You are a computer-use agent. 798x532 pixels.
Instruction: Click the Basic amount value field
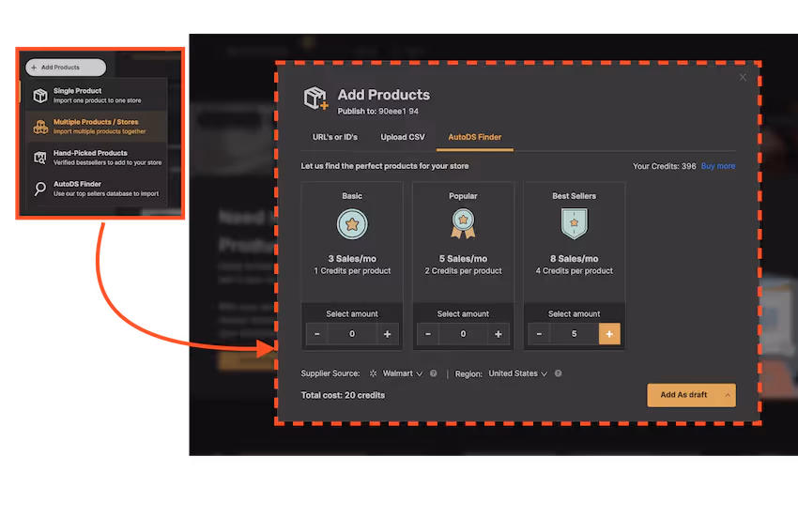[352, 334]
